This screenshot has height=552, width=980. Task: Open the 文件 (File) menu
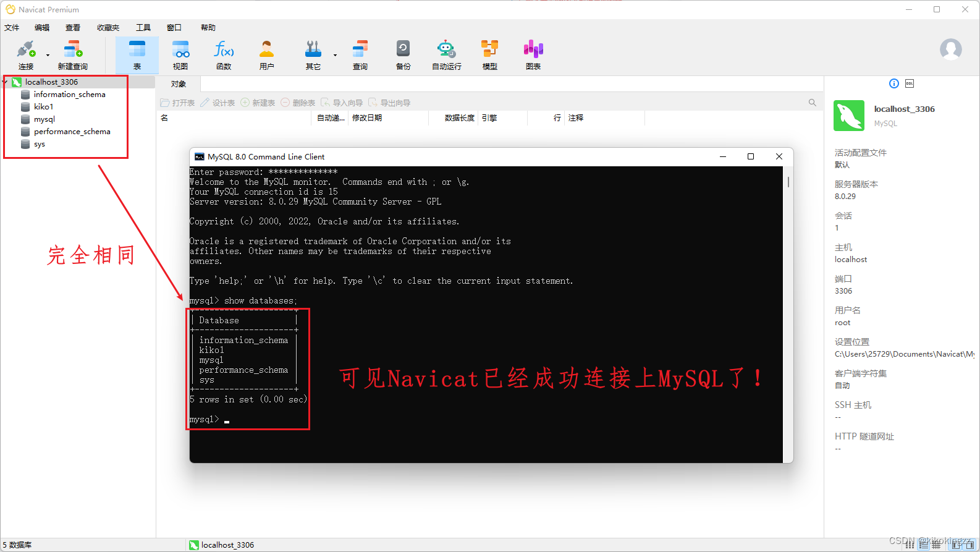pyautogui.click(x=12, y=28)
